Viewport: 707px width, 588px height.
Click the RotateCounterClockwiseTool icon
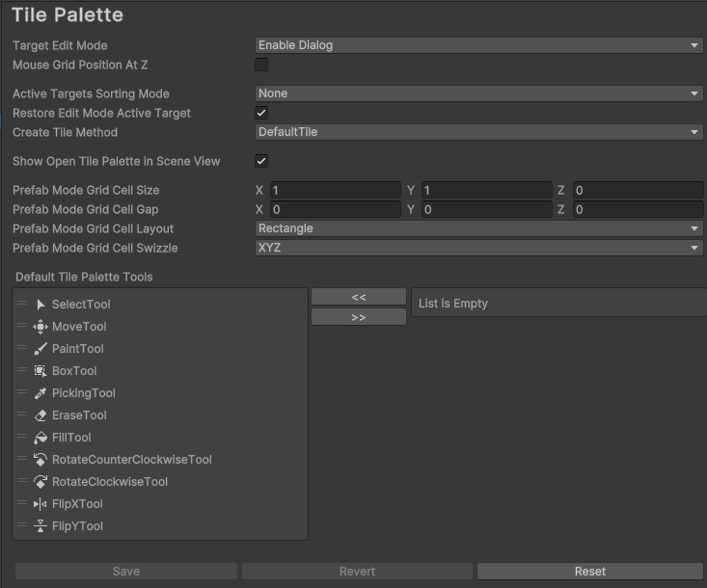click(41, 460)
